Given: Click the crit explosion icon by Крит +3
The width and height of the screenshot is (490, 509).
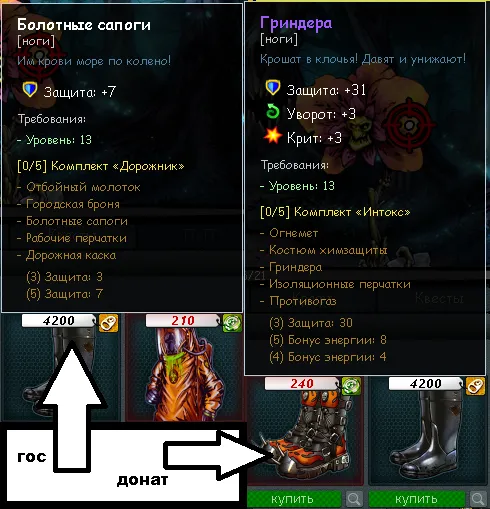Looking at the screenshot, I should coord(272,136).
